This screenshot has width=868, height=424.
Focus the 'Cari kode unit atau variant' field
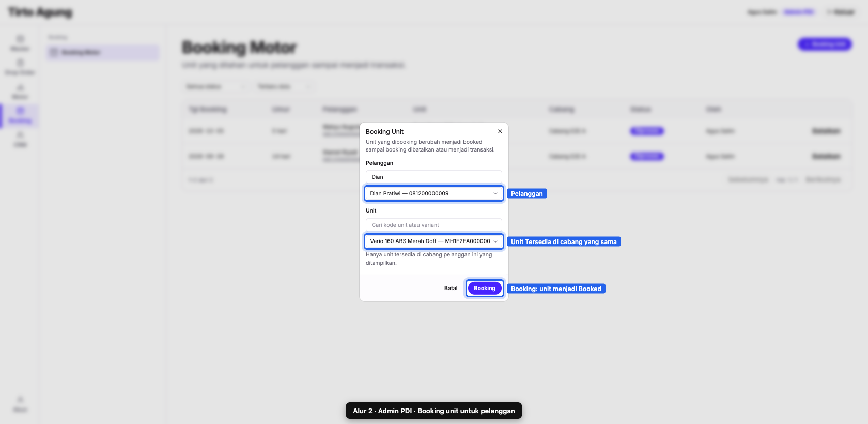[433, 225]
